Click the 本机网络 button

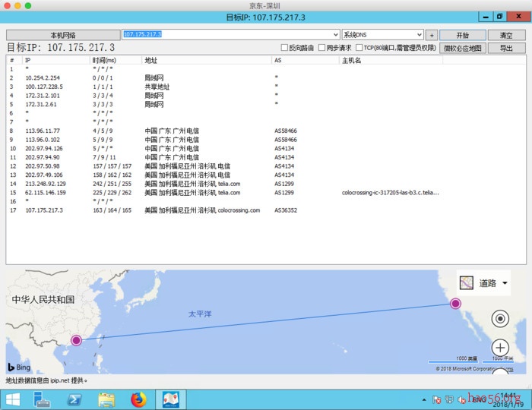pyautogui.click(x=63, y=35)
